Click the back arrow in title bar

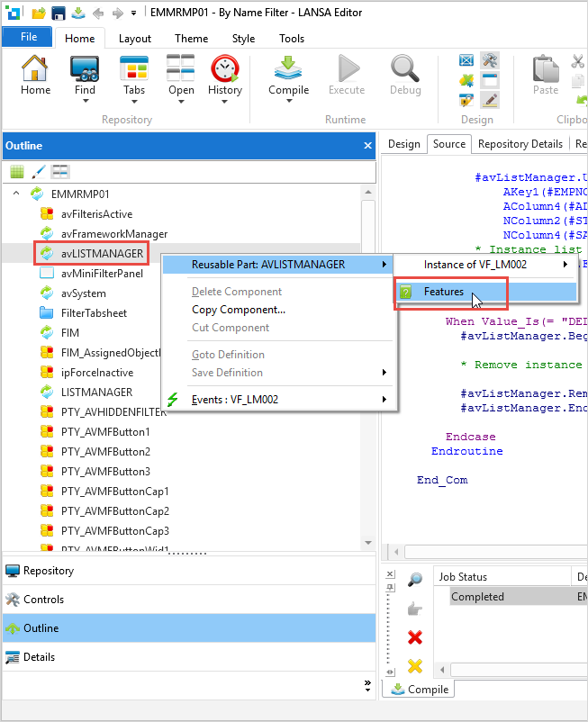[x=98, y=14]
